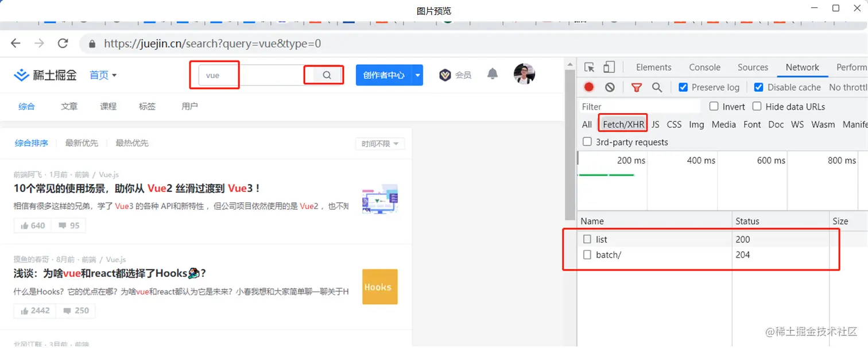
Task: Click the network Filter text field
Action: pyautogui.click(x=640, y=106)
